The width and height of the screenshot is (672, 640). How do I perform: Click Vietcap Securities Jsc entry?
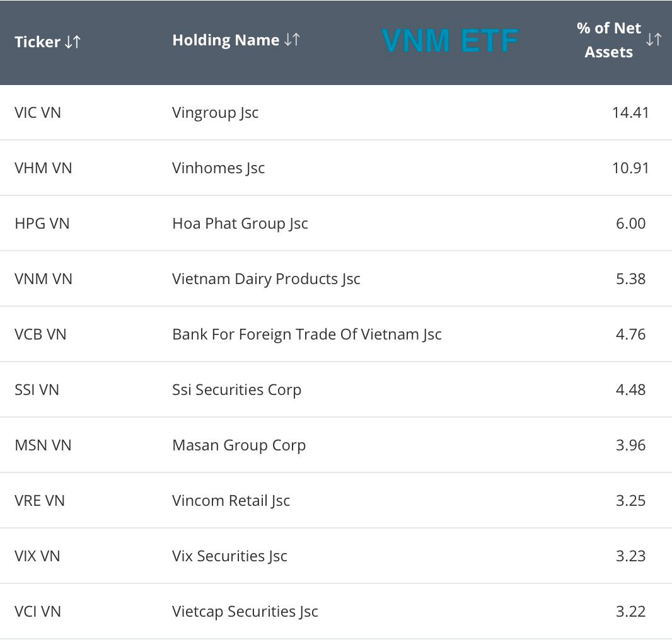tap(245, 612)
